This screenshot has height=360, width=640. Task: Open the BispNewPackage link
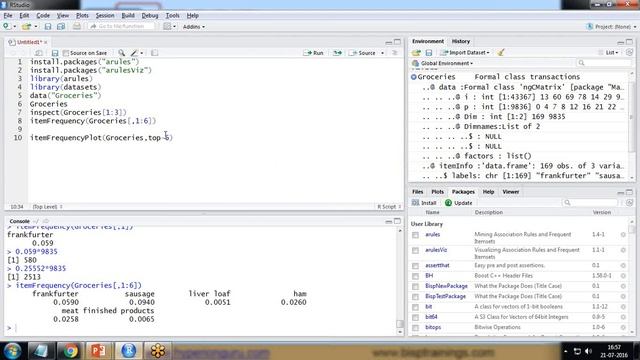[x=446, y=286]
